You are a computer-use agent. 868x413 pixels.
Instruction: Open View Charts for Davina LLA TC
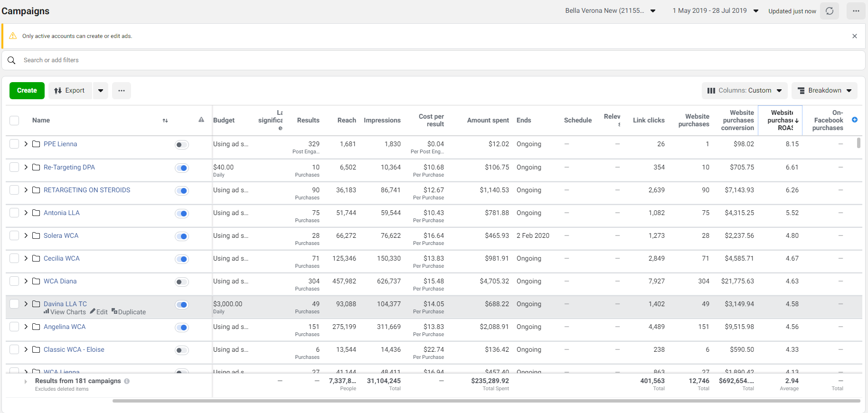click(65, 312)
